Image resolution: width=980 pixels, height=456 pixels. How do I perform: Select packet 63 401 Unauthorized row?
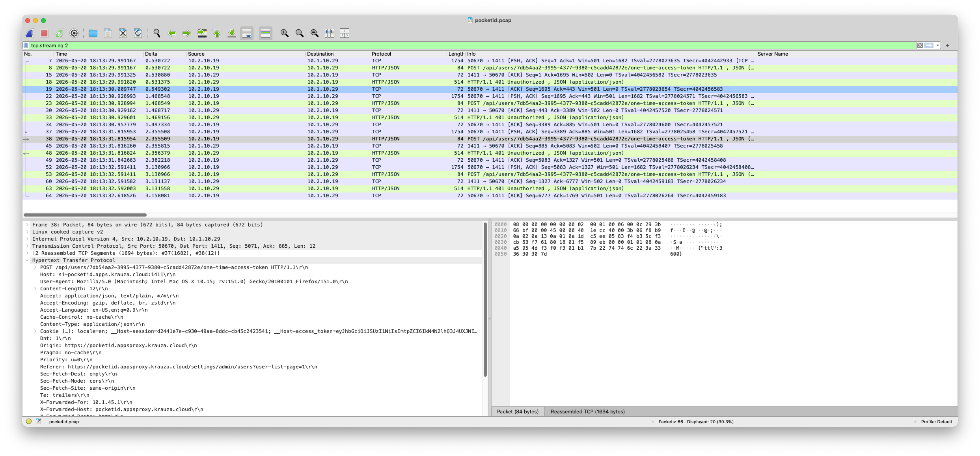(490, 189)
